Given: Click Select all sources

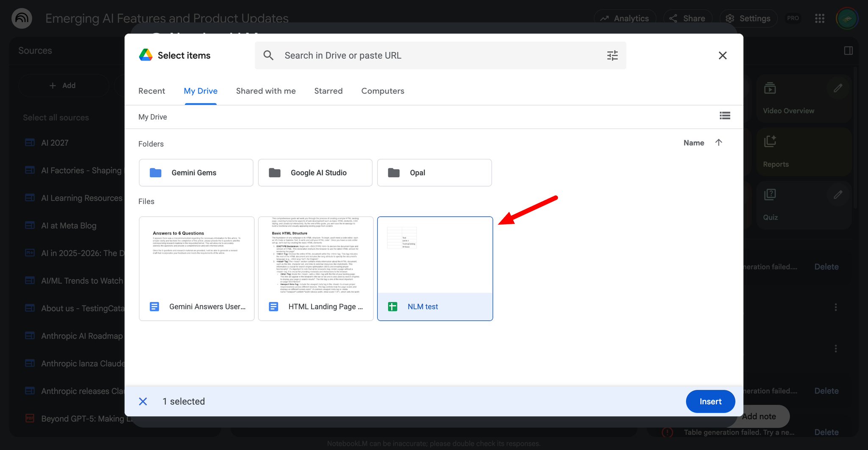Looking at the screenshot, I should [x=56, y=117].
